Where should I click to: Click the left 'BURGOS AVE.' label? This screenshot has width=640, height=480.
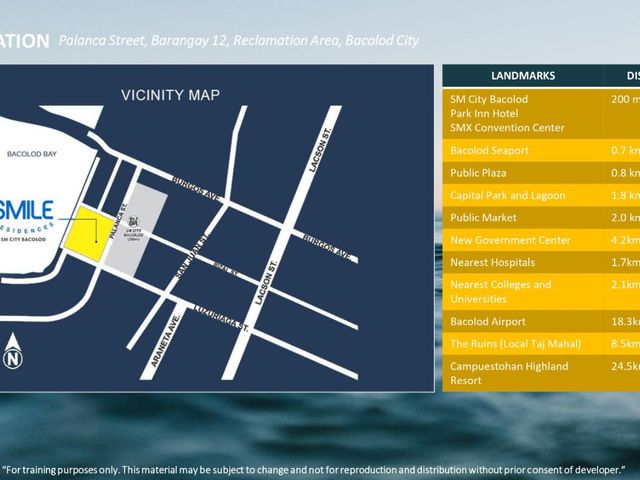pyautogui.click(x=196, y=189)
